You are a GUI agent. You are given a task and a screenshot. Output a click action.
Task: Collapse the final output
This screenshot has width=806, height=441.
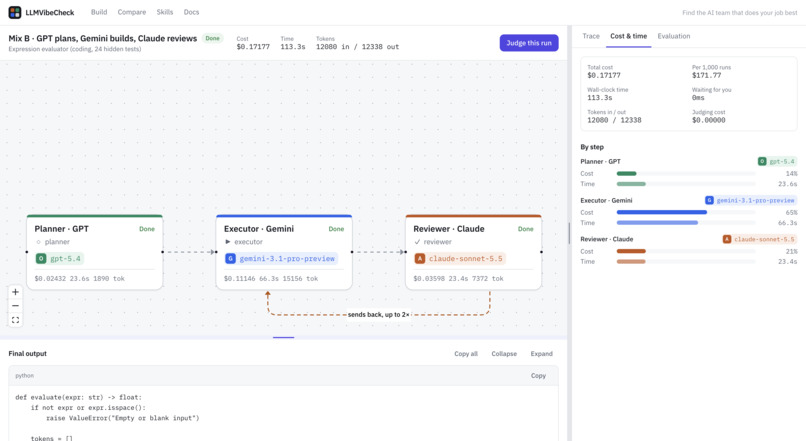[504, 354]
